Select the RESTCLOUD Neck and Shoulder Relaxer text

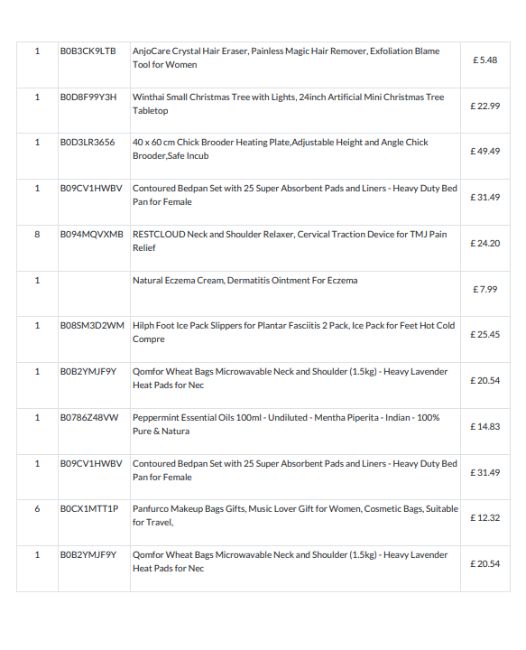(x=290, y=241)
